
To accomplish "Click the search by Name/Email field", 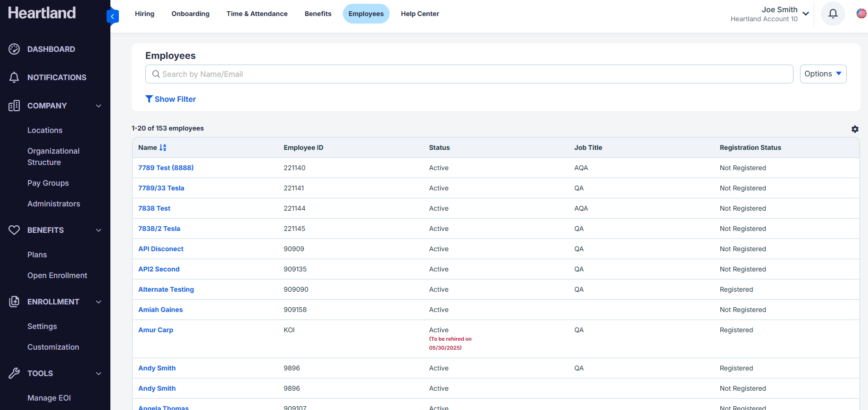I will pyautogui.click(x=469, y=74).
